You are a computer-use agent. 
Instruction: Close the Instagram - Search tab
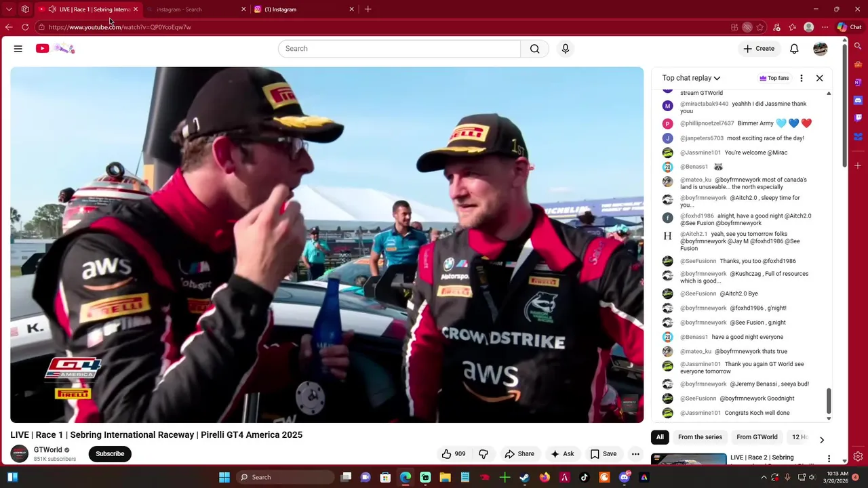click(x=243, y=9)
